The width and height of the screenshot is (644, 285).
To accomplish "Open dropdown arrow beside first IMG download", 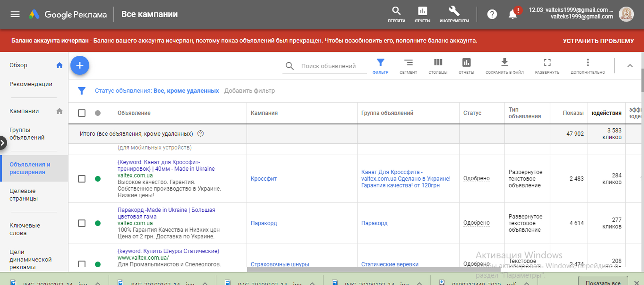I will [x=98, y=283].
